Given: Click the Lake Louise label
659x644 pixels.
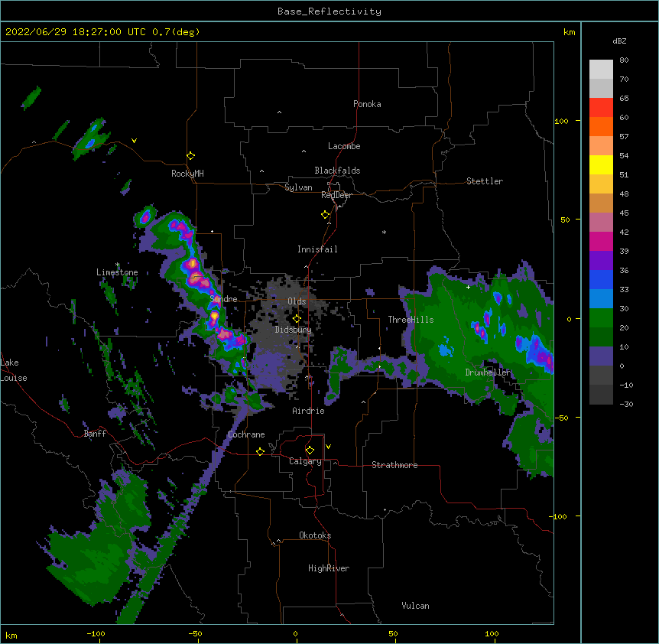Looking at the screenshot, I should (14, 370).
